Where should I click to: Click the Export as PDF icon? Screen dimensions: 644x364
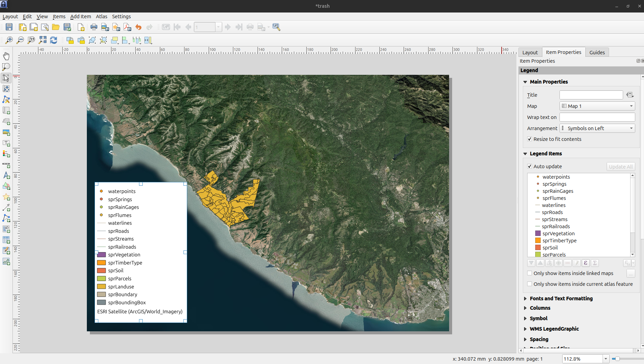click(x=127, y=27)
